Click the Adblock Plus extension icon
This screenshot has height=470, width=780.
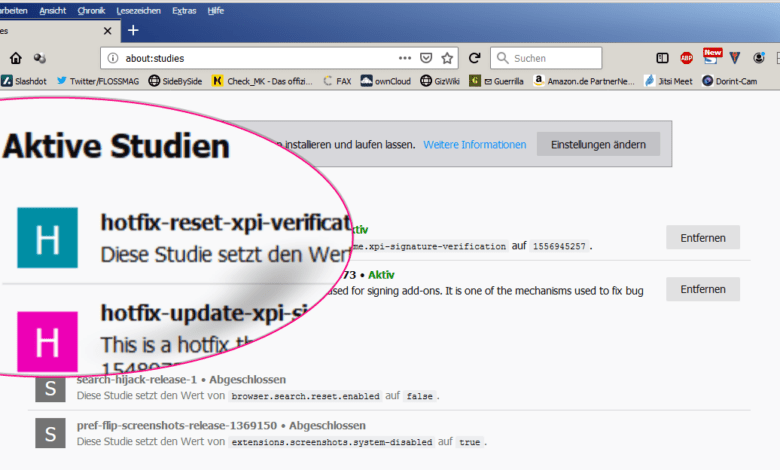click(x=687, y=58)
